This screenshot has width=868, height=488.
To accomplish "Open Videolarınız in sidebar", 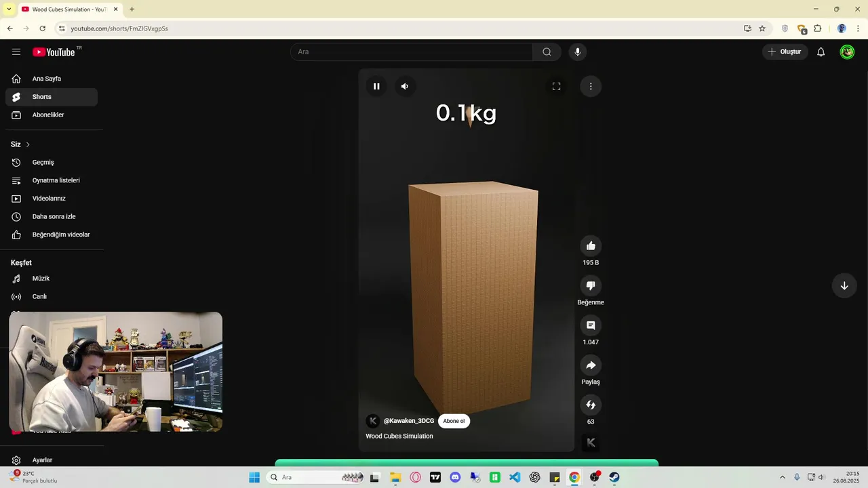I will pyautogui.click(x=52, y=199).
